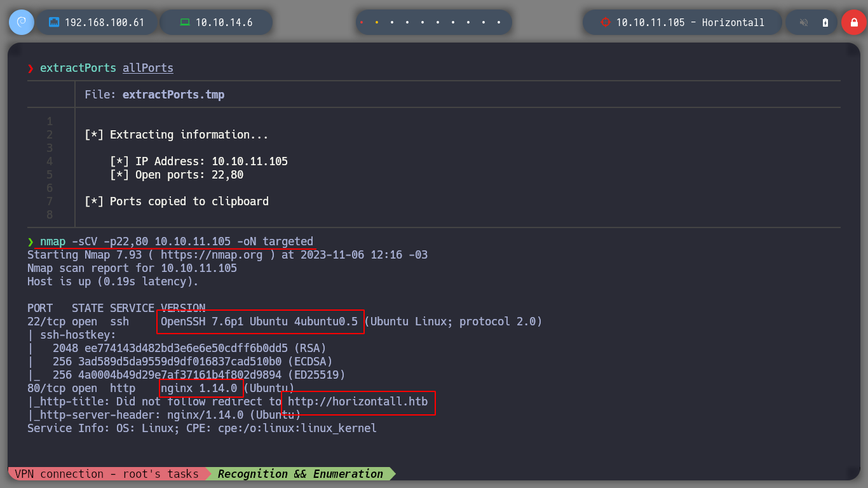Click the 'extractPorts' command text
868x488 pixels.
(78, 68)
